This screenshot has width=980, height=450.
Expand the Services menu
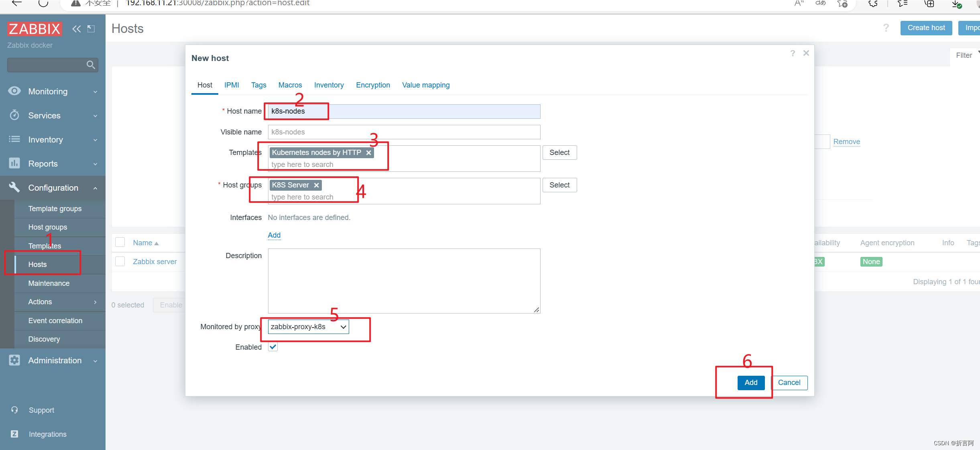pyautogui.click(x=96, y=116)
